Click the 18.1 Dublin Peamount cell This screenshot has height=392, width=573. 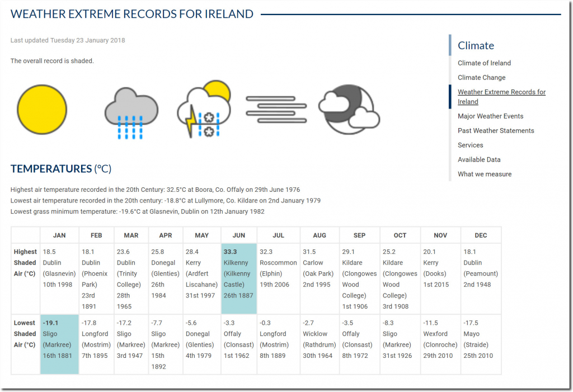(x=481, y=278)
